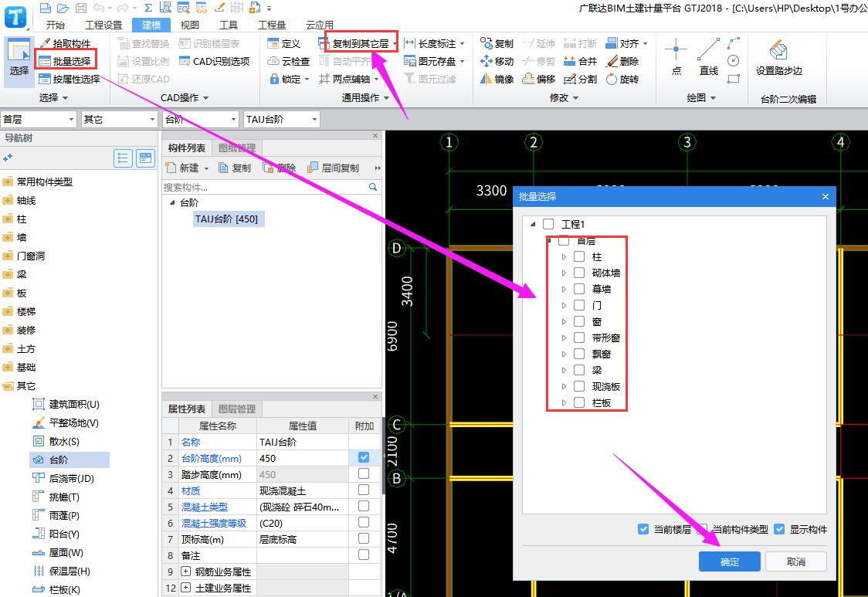This screenshot has width=868, height=597.
Task: Close the 批量选择 dialog
Action: point(826,196)
